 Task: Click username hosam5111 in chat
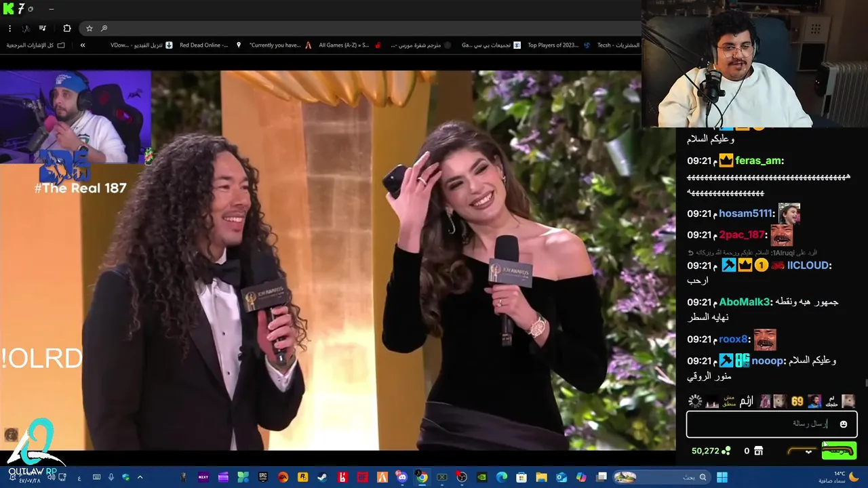[x=747, y=213]
